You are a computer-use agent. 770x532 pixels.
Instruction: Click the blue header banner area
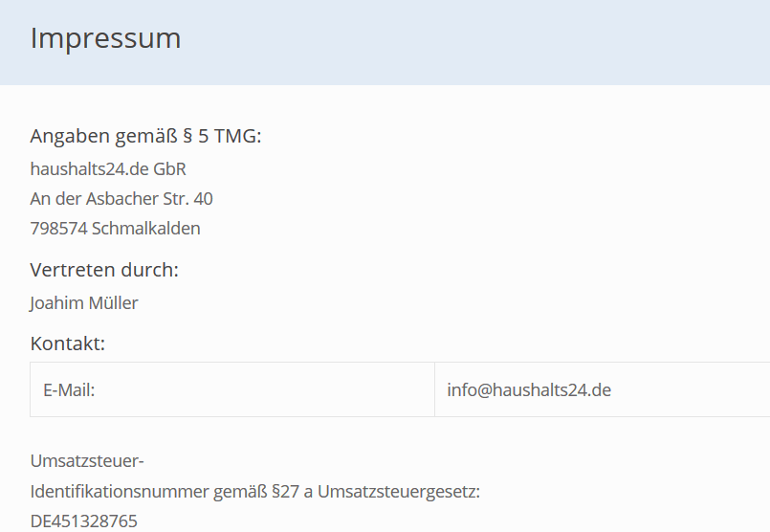click(x=385, y=42)
